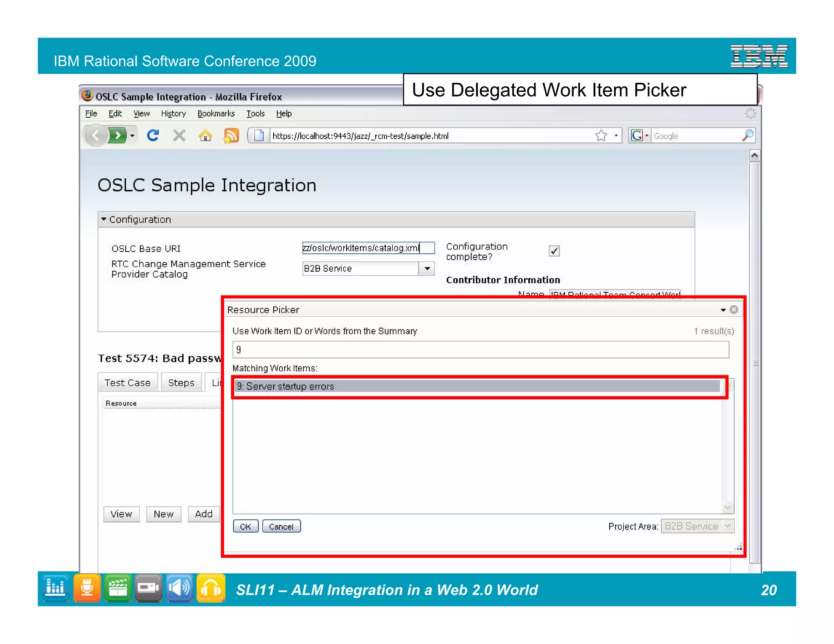Open the Project Area B2B Service dropdown
834x644 pixels.
[698, 526]
